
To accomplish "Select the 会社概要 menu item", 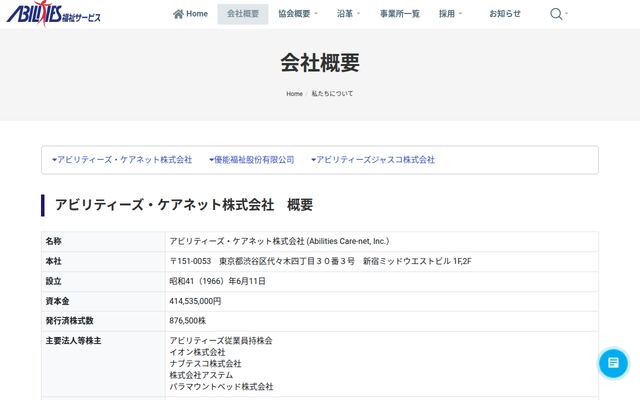I will (243, 14).
